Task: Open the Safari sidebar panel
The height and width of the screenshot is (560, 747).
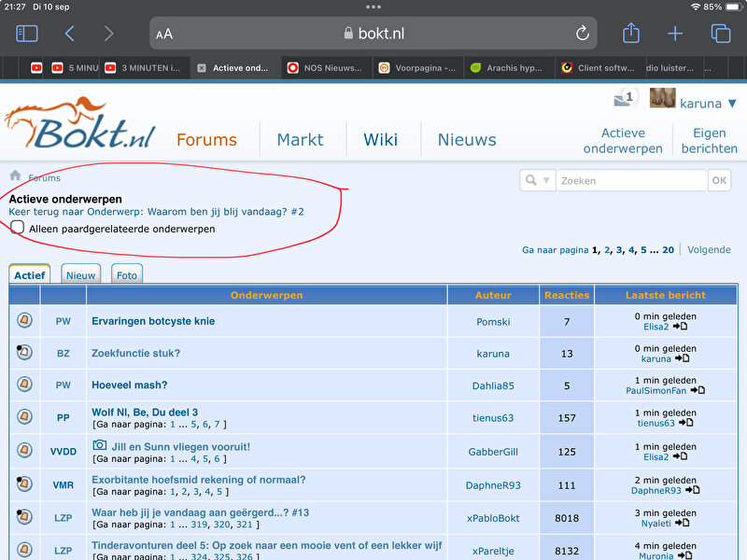Action: [27, 34]
